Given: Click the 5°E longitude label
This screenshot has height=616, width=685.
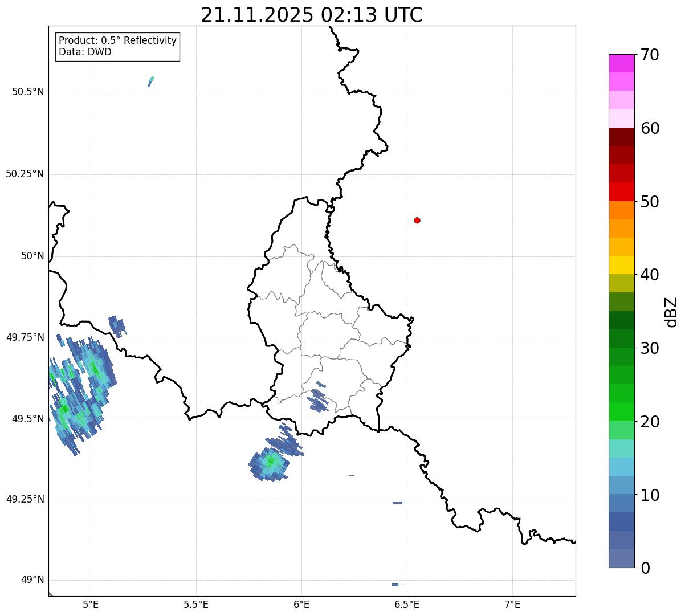Looking at the screenshot, I should pyautogui.click(x=91, y=604).
